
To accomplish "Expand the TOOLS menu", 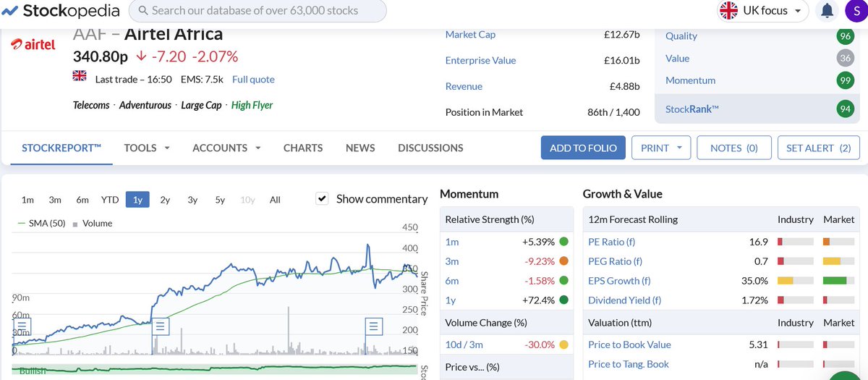I will [147, 148].
